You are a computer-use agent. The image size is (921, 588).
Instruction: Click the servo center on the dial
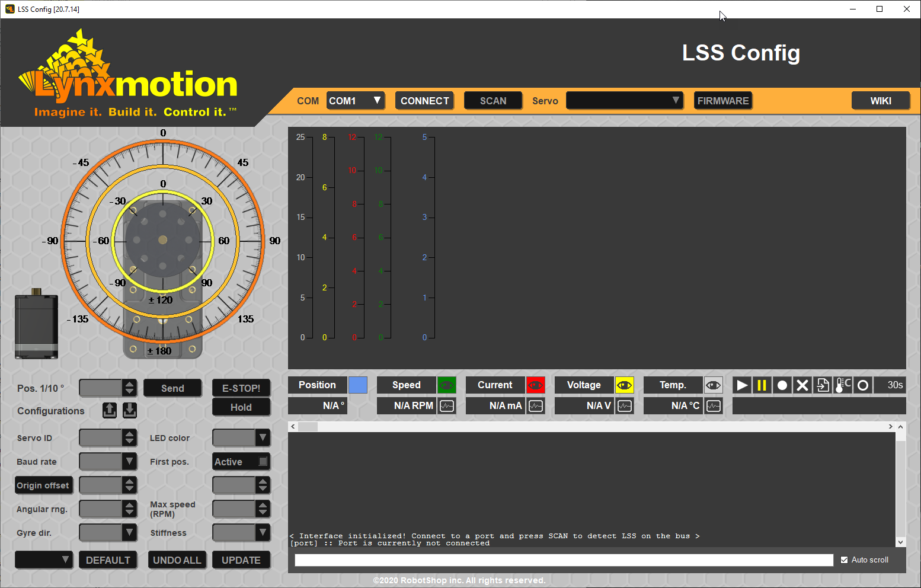click(163, 240)
